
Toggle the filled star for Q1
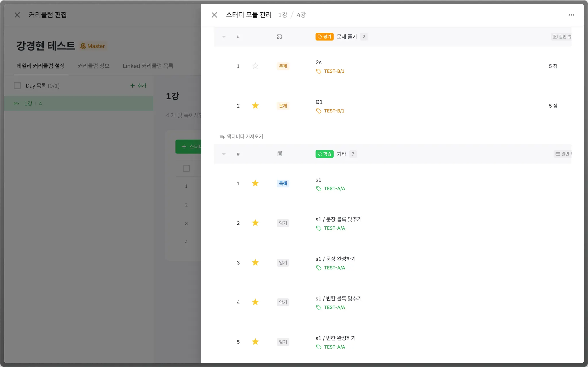click(255, 106)
